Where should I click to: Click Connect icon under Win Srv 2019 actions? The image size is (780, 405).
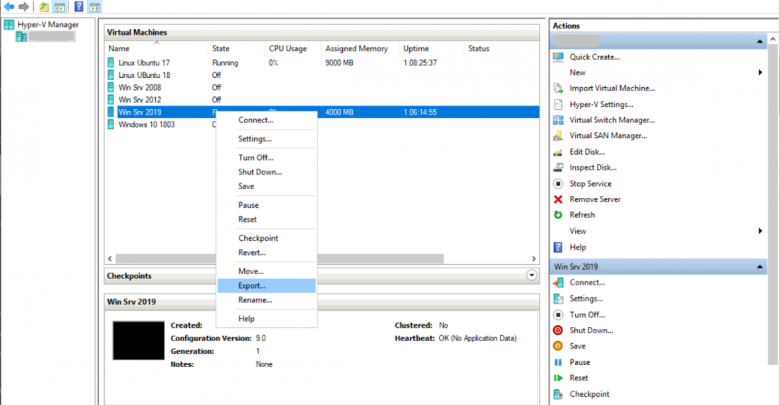pos(558,283)
